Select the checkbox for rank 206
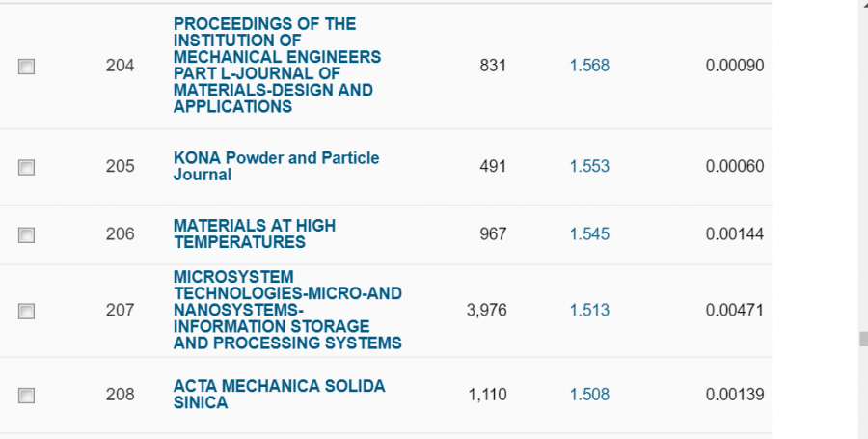 click(27, 234)
